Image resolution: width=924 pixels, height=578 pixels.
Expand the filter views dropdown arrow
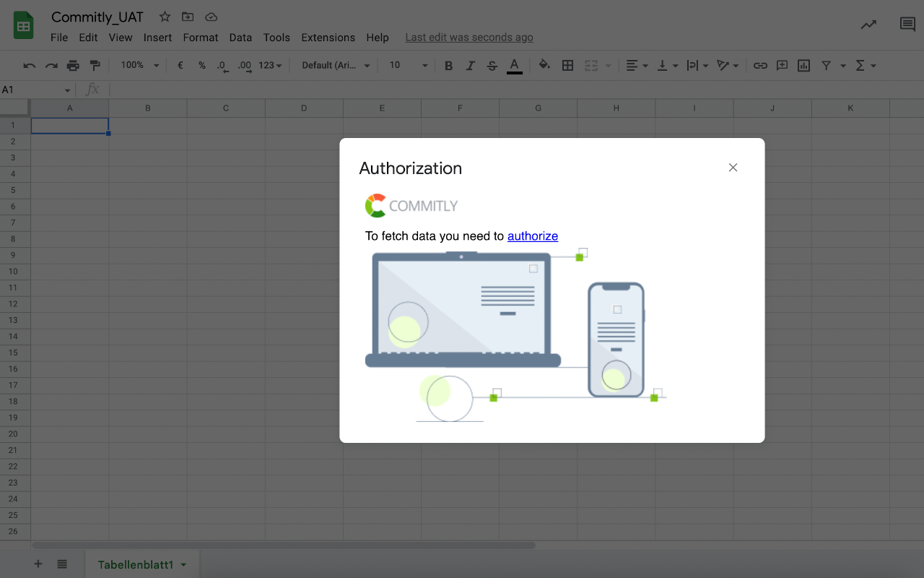click(x=843, y=66)
